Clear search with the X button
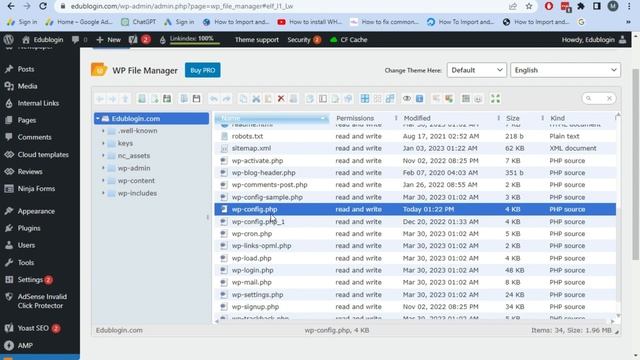Viewport: 640px width, 360px height. pyautogui.click(x=609, y=98)
